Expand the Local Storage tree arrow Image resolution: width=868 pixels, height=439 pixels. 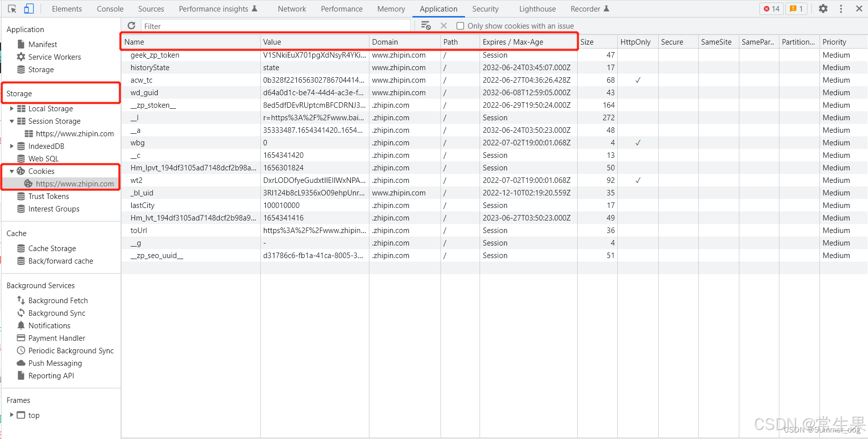pyautogui.click(x=12, y=108)
